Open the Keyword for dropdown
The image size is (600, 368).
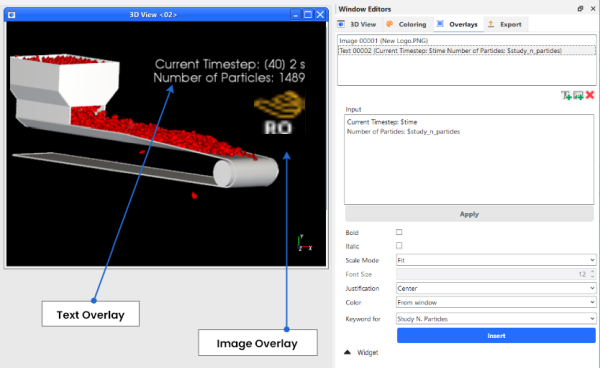496,319
